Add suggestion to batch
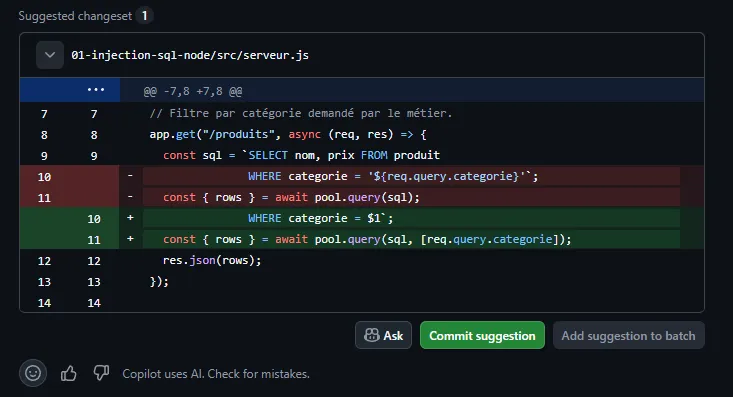The height and width of the screenshot is (397, 733). (629, 335)
